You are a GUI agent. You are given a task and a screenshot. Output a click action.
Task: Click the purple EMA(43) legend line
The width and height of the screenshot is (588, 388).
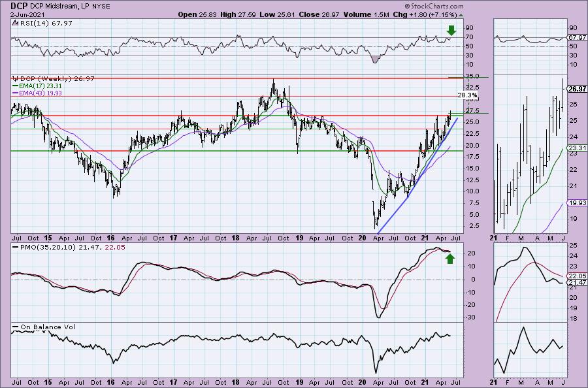point(15,93)
